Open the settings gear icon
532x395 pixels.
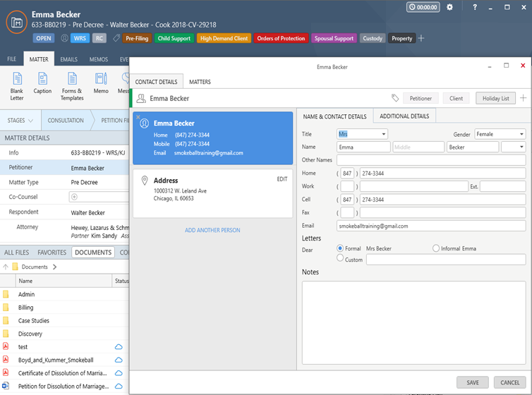pos(449,7)
